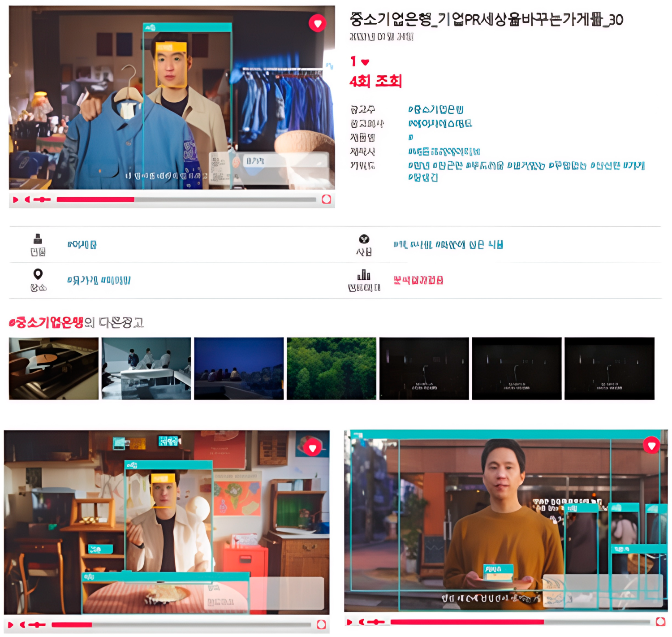
Task: Click the '중소기업은행의 다른광고' section heading
Action: pyautogui.click(x=76, y=323)
